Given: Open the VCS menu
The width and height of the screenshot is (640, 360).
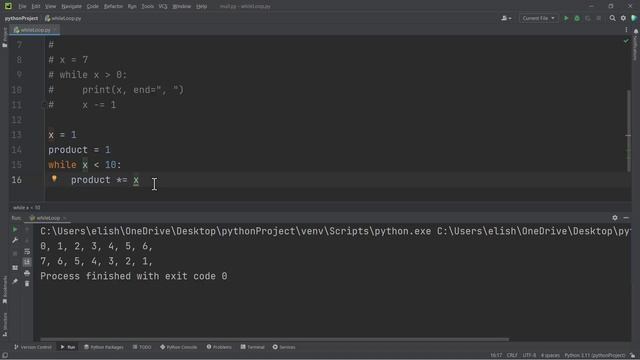Looking at the screenshot, I should coord(163,6).
